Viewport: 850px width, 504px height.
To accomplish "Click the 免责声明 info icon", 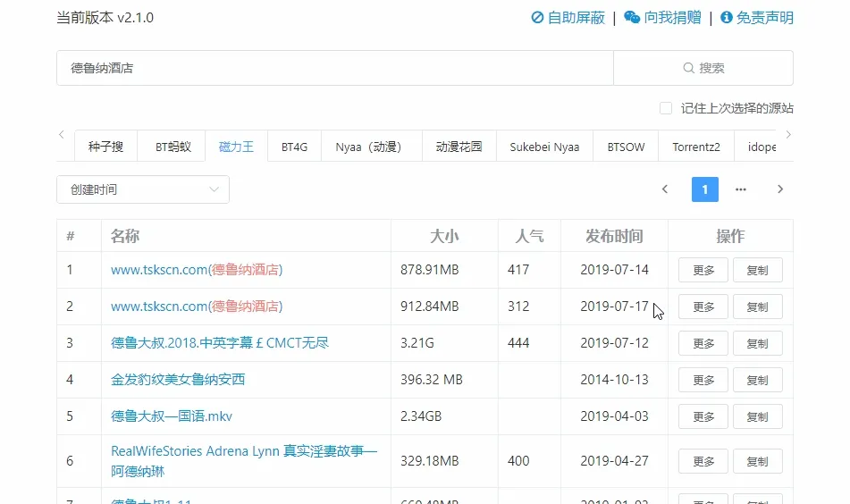I will click(727, 18).
